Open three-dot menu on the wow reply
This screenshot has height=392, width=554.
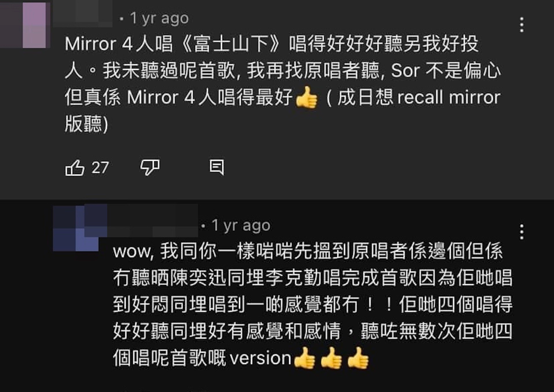(522, 232)
